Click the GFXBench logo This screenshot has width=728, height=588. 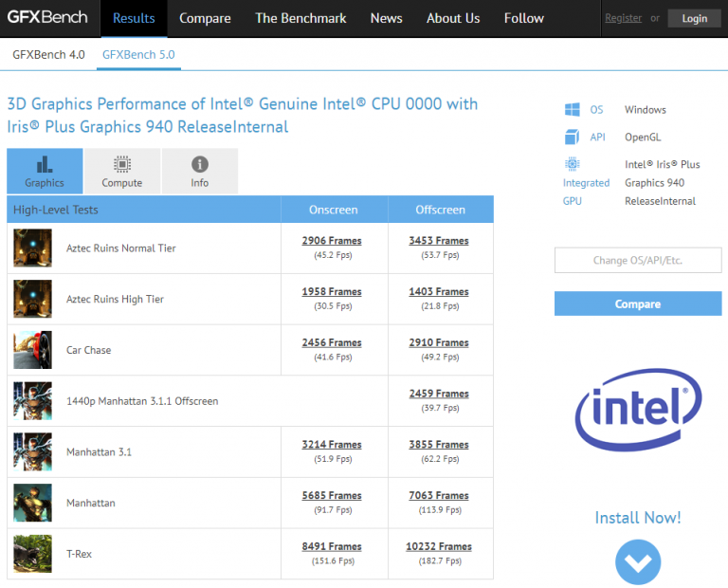[47, 18]
